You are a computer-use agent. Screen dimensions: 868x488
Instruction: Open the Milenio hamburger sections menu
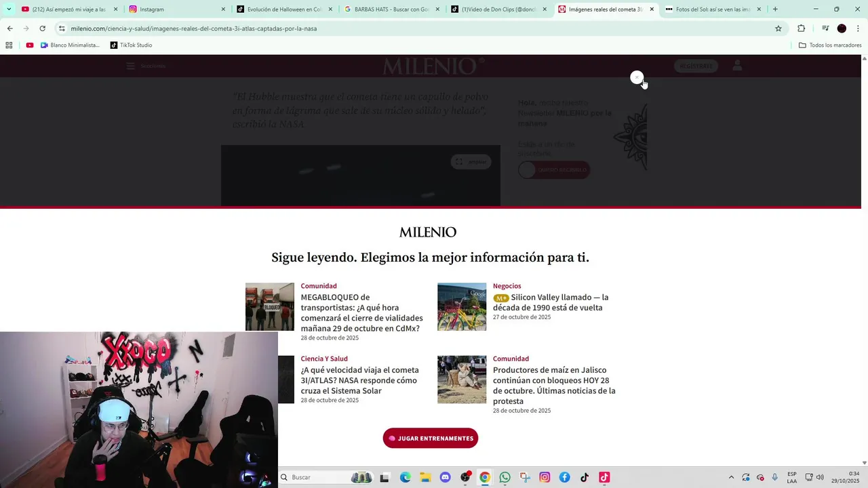click(x=130, y=66)
